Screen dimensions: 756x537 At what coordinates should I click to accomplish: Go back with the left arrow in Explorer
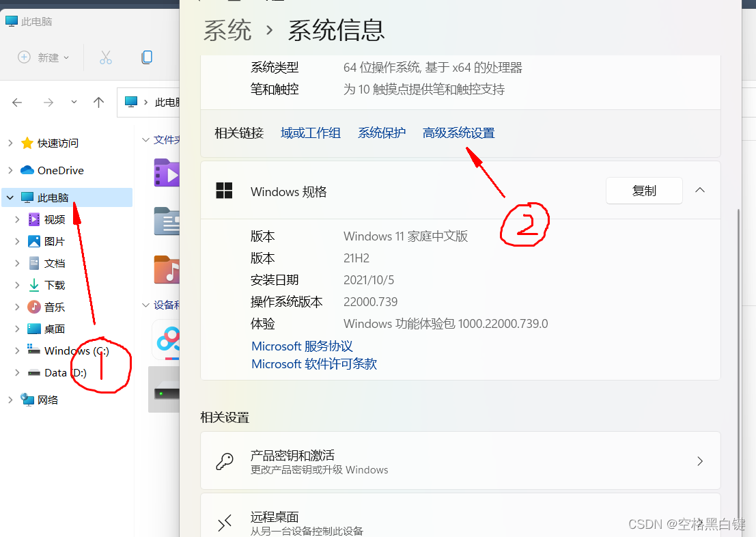click(17, 102)
